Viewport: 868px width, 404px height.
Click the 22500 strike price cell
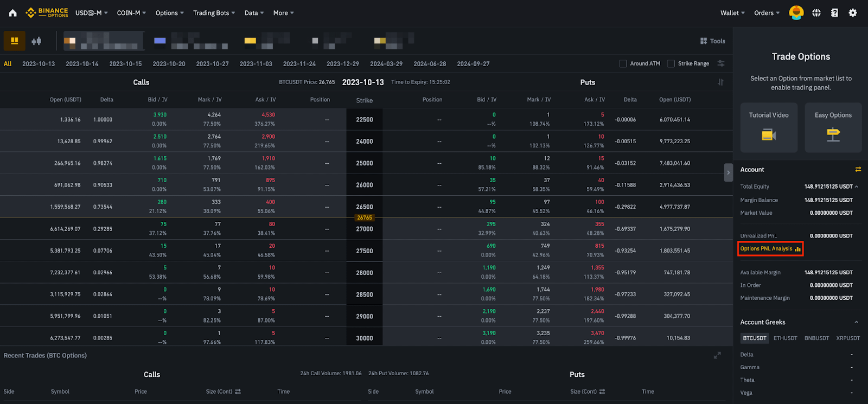pos(365,119)
